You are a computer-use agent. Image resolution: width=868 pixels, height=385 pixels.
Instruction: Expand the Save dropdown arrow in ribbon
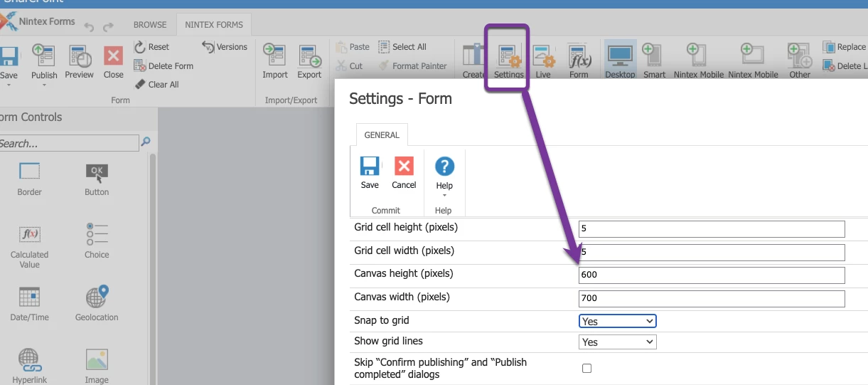9,85
